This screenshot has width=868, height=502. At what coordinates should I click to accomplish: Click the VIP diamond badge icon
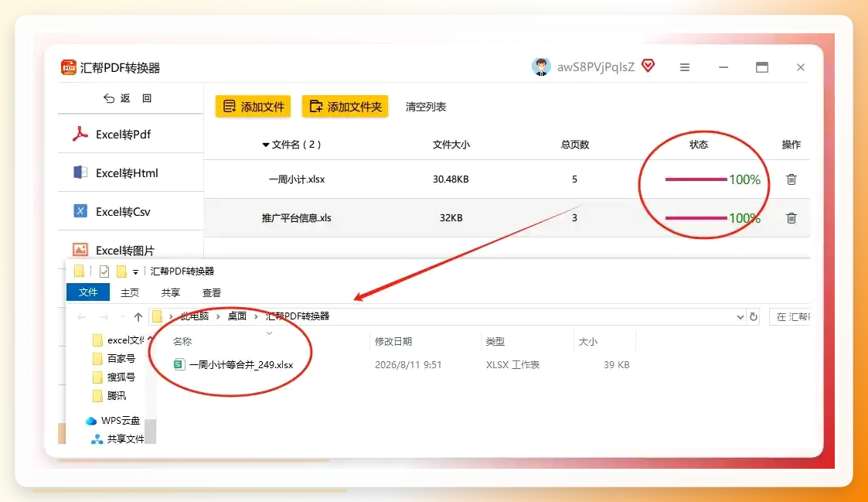pyautogui.click(x=648, y=66)
